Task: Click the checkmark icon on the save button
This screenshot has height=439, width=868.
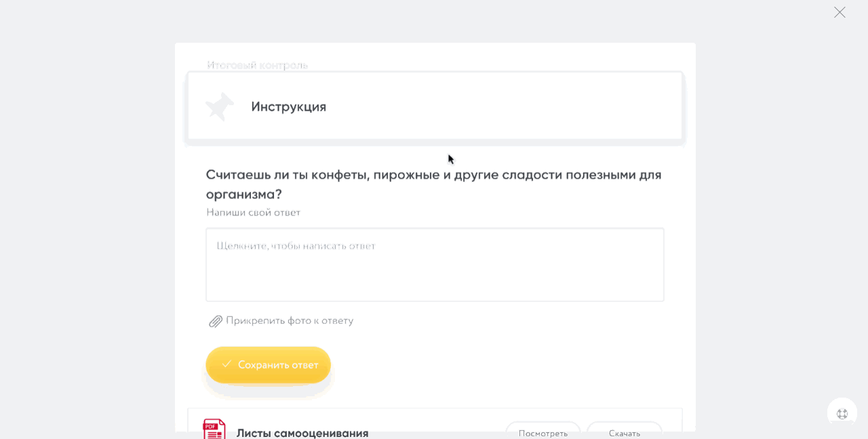Action: [x=227, y=364]
